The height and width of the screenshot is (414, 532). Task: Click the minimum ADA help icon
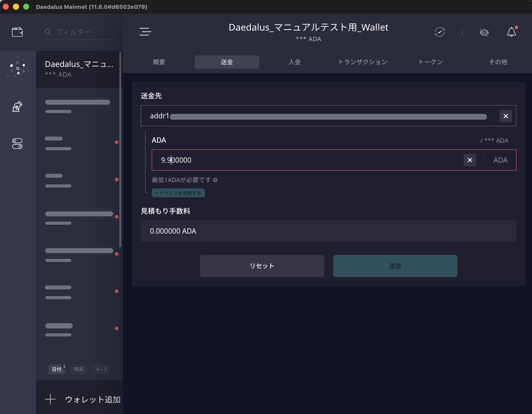pos(215,180)
